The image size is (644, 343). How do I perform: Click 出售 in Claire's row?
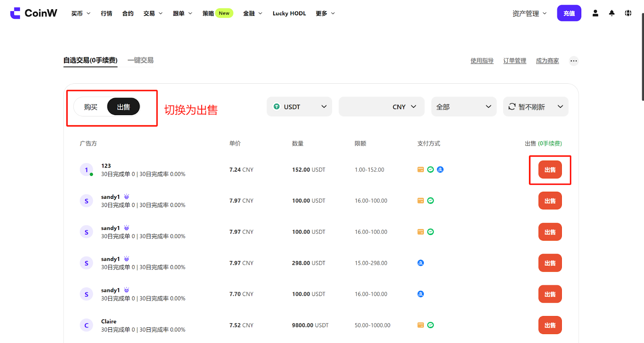[550, 325]
